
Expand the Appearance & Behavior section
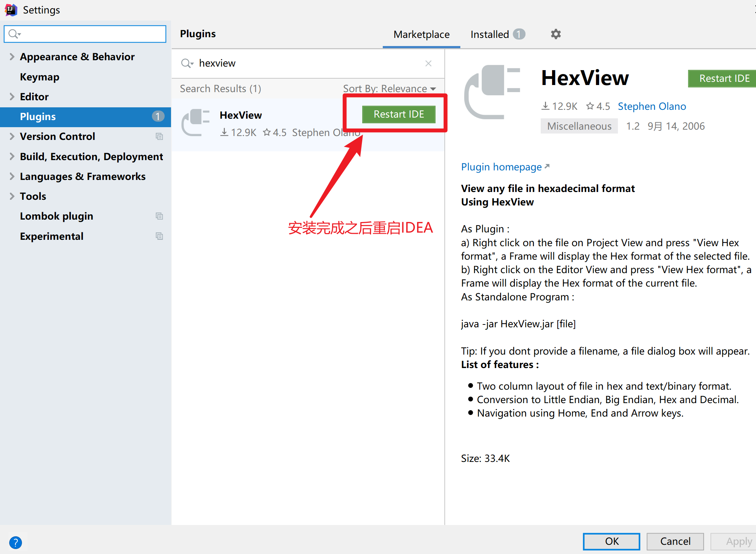click(x=12, y=57)
